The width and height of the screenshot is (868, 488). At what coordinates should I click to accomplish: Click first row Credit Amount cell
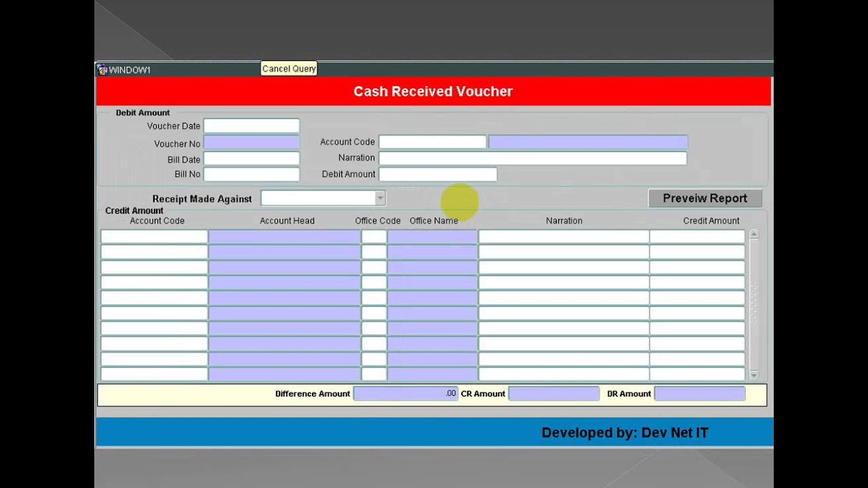[x=697, y=237]
